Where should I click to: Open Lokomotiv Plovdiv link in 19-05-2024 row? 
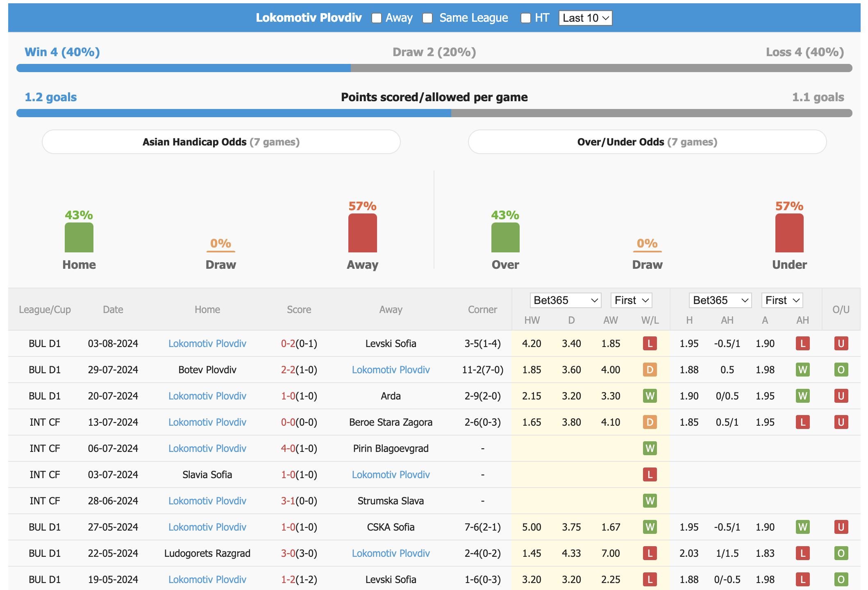click(207, 579)
